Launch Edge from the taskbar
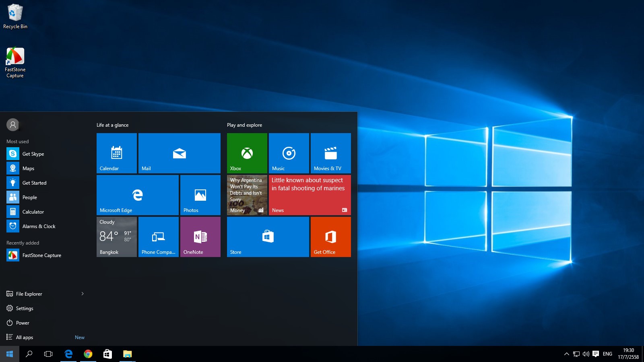The height and width of the screenshot is (362, 644). coord(68,354)
